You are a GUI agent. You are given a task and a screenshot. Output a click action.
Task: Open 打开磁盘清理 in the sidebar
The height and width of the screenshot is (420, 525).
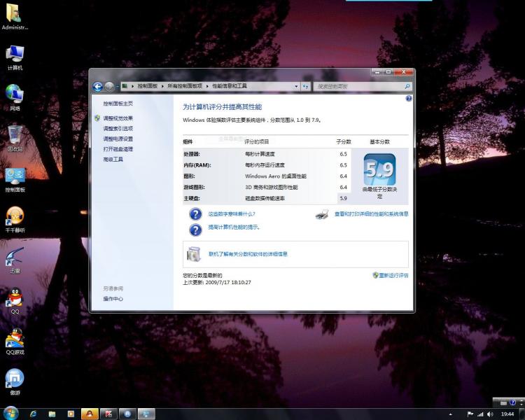coord(118,149)
